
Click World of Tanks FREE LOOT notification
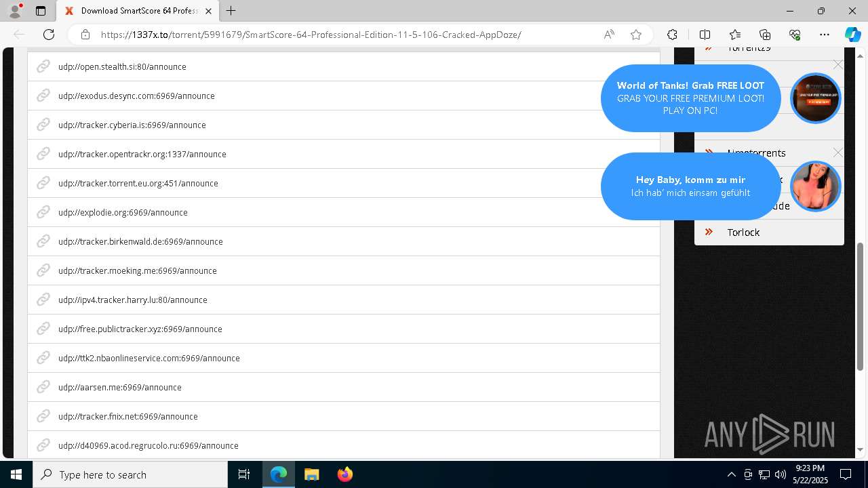click(x=690, y=98)
